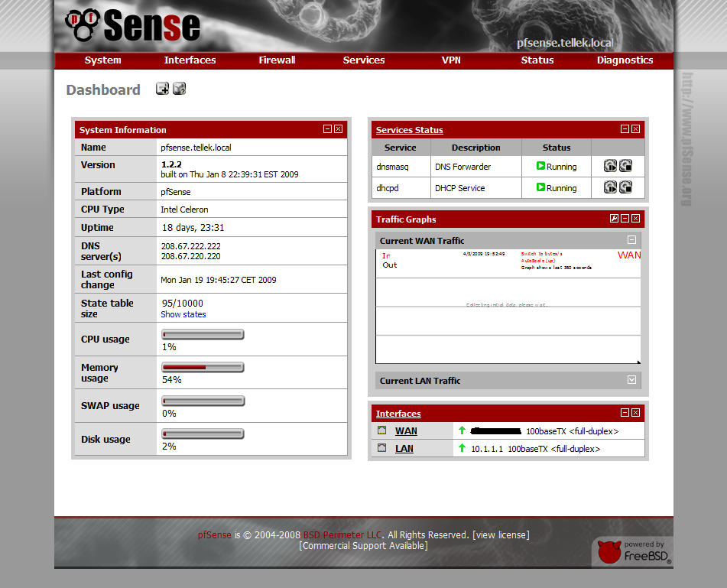
Task: Click the pfSense footer link
Action: [215, 534]
